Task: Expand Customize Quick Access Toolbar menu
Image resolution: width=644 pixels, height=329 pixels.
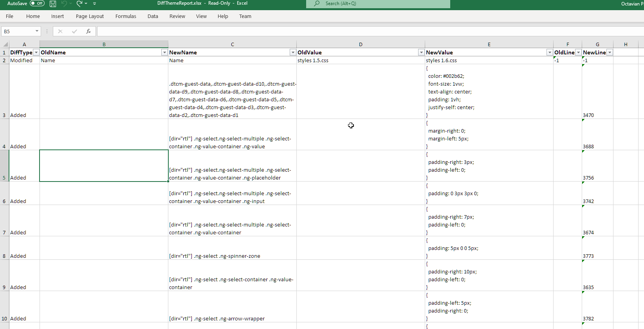Action: coord(95,4)
